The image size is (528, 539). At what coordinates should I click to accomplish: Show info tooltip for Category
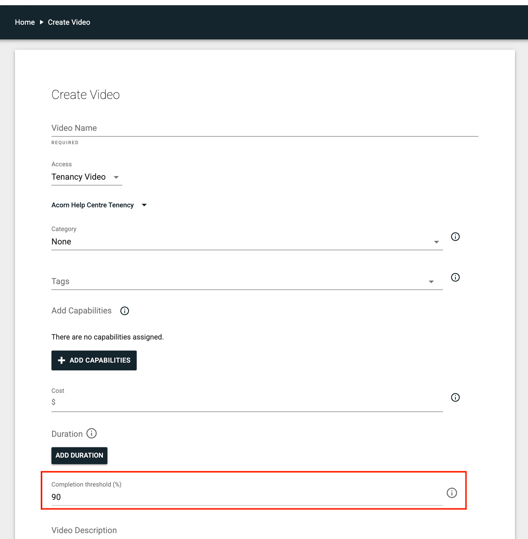click(455, 236)
